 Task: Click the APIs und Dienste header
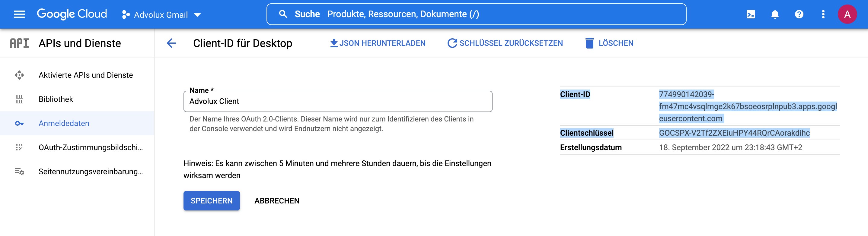point(80,43)
